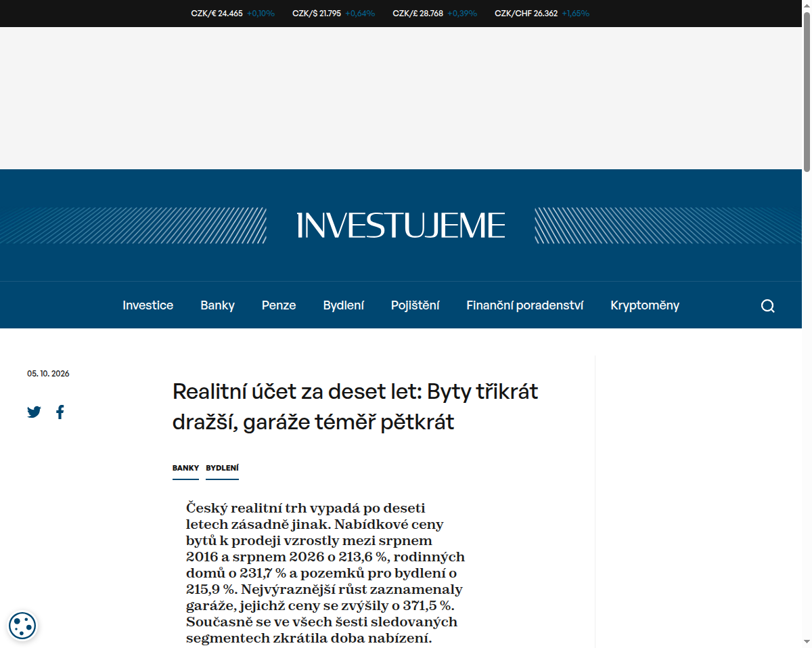Go to the INVESTUJEME homepage logo
Image resolution: width=812 pixels, height=648 pixels.
coord(401,225)
